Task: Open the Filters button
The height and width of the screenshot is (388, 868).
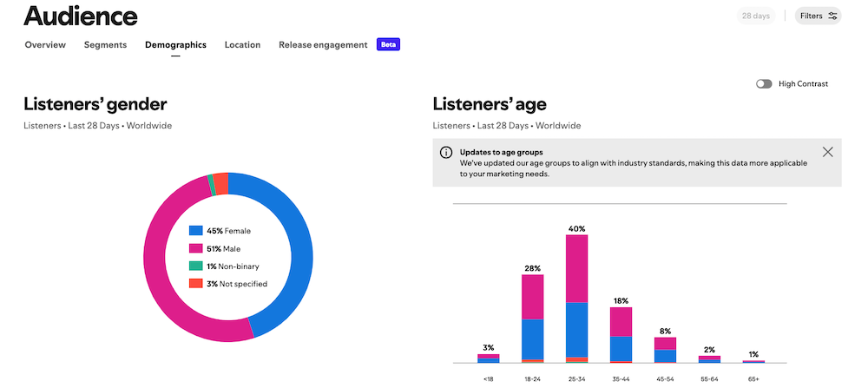Action: pos(818,16)
